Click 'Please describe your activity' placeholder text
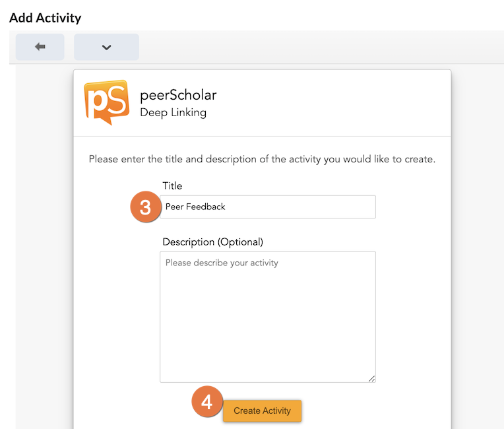Viewport: 504px width, 429px height. [222, 263]
